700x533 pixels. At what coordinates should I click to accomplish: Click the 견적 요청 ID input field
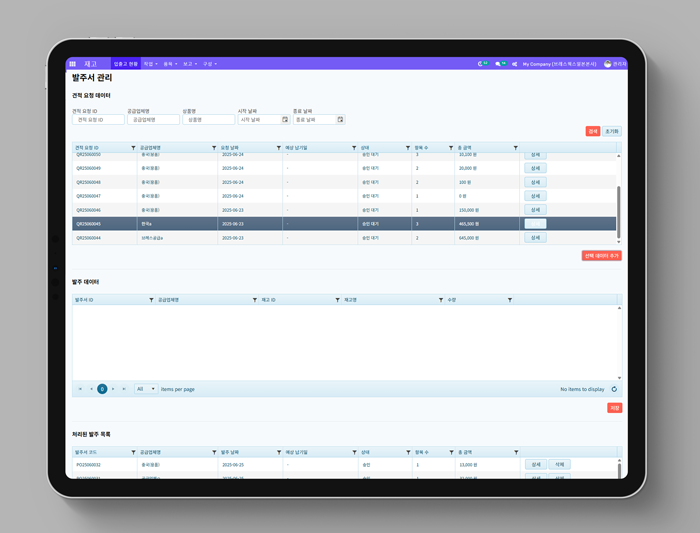(98, 120)
